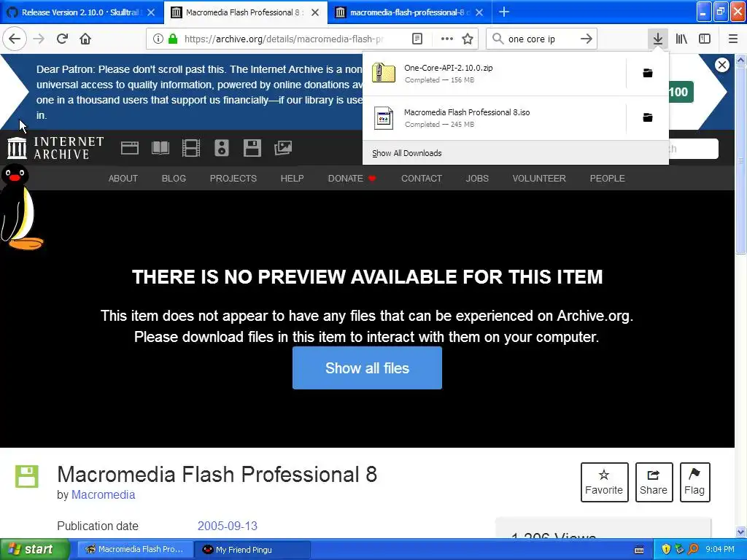This screenshot has width=747, height=560.
Task: Switch to Release Version 2.10.0 tab
Action: click(x=80, y=12)
